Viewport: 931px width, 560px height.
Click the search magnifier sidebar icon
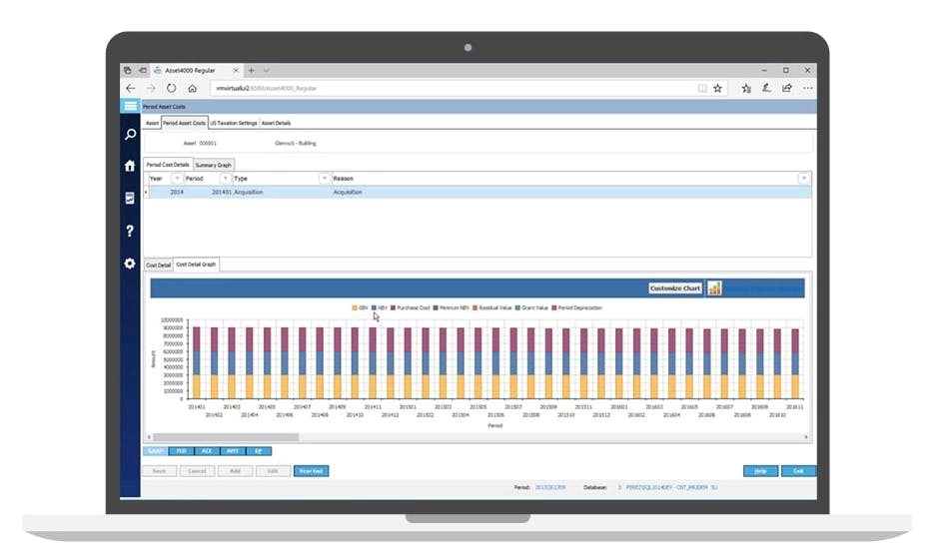tap(130, 135)
